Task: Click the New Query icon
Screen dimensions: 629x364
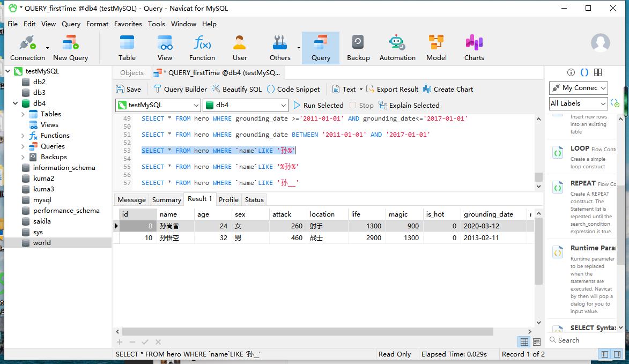Action: point(70,48)
